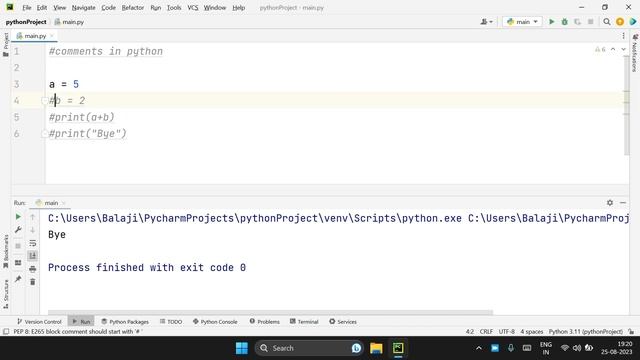
Task: Open wrench settings icon in Run panel
Action: (18, 230)
